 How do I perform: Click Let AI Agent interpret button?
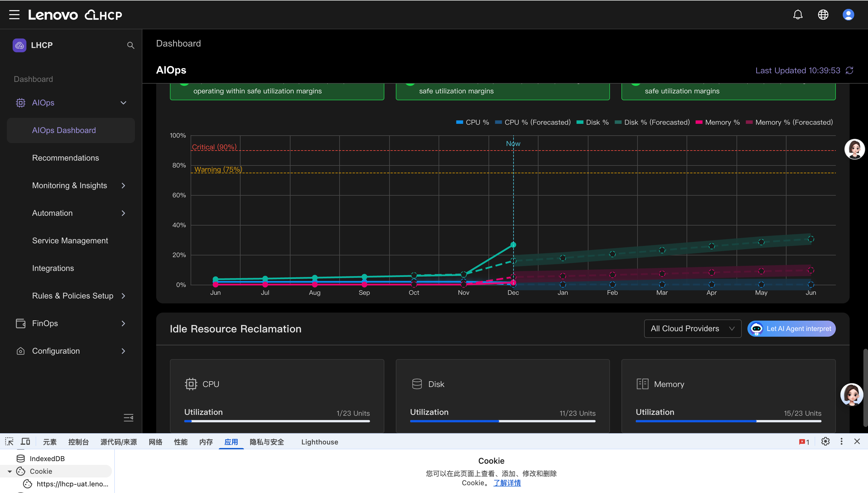(792, 329)
